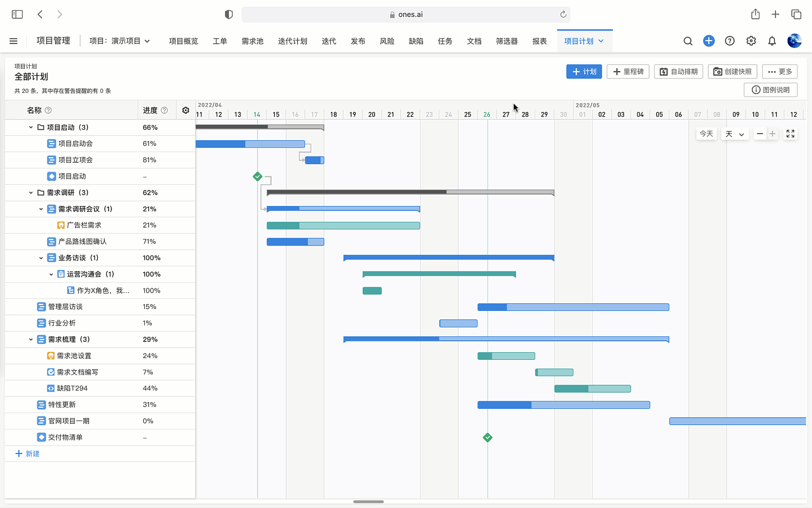Collapse the 需求调研 group

[x=31, y=193]
